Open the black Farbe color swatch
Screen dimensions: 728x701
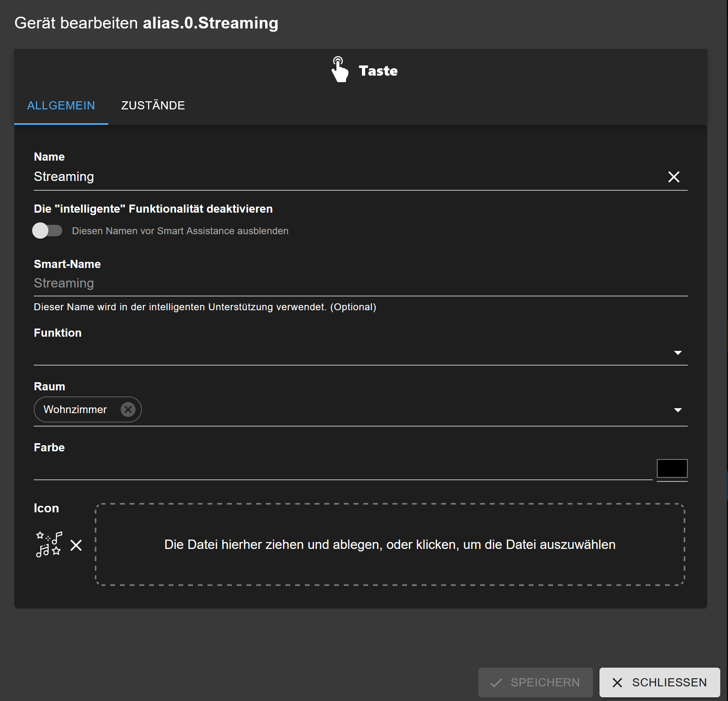coord(672,468)
